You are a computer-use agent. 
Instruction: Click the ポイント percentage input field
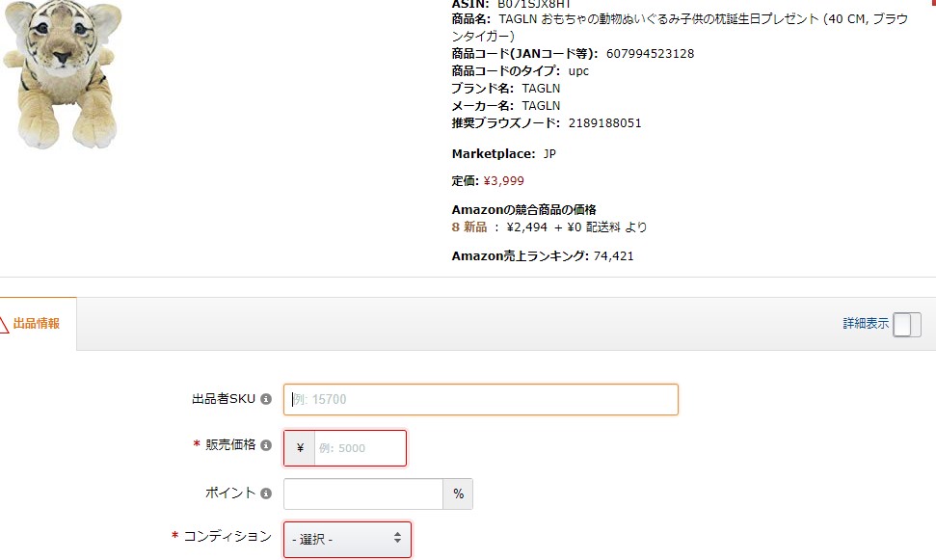[x=363, y=493]
